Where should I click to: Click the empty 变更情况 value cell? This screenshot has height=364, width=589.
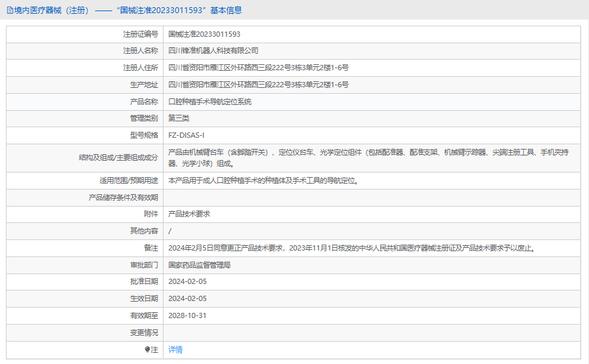pyautogui.click(x=371, y=333)
